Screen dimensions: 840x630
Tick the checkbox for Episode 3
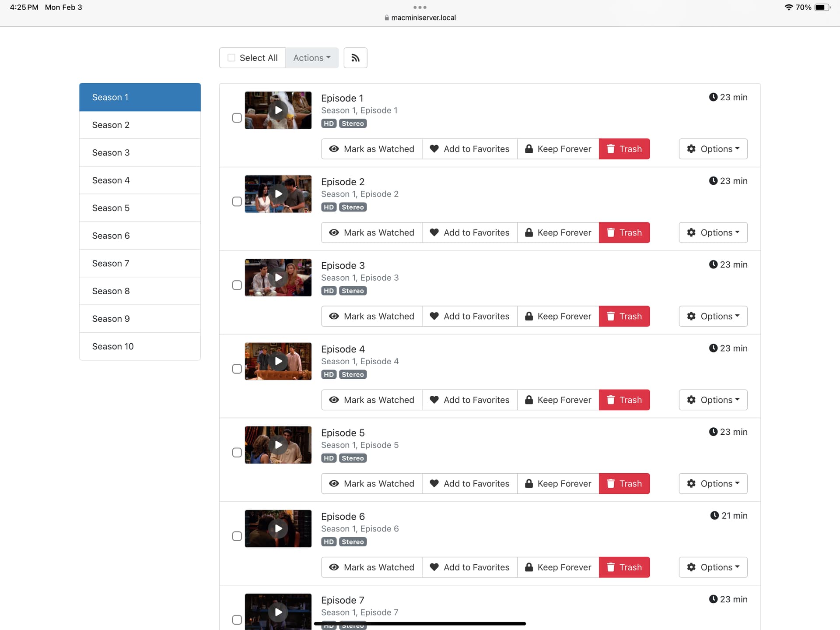pos(237,285)
